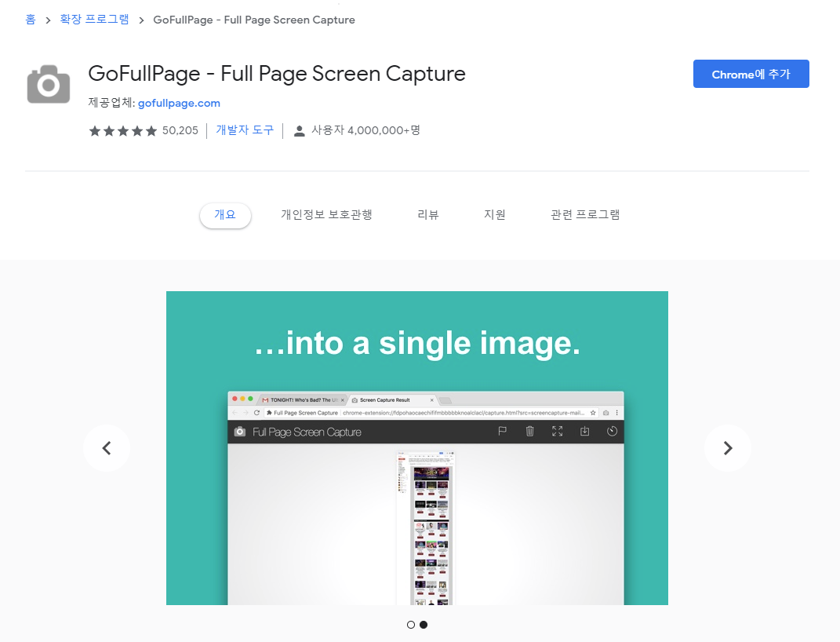The height and width of the screenshot is (642, 840).
Task: Open gofullpage.com provider link
Action: point(179,103)
